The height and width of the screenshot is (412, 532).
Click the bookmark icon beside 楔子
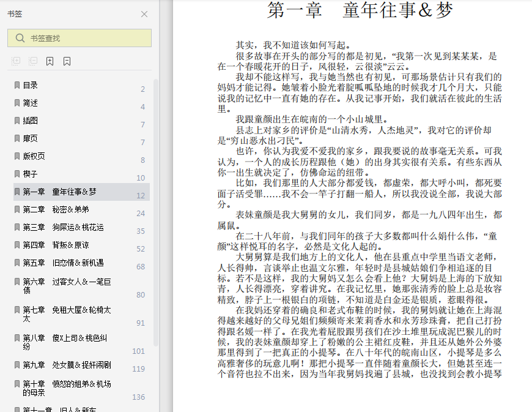[17, 174]
